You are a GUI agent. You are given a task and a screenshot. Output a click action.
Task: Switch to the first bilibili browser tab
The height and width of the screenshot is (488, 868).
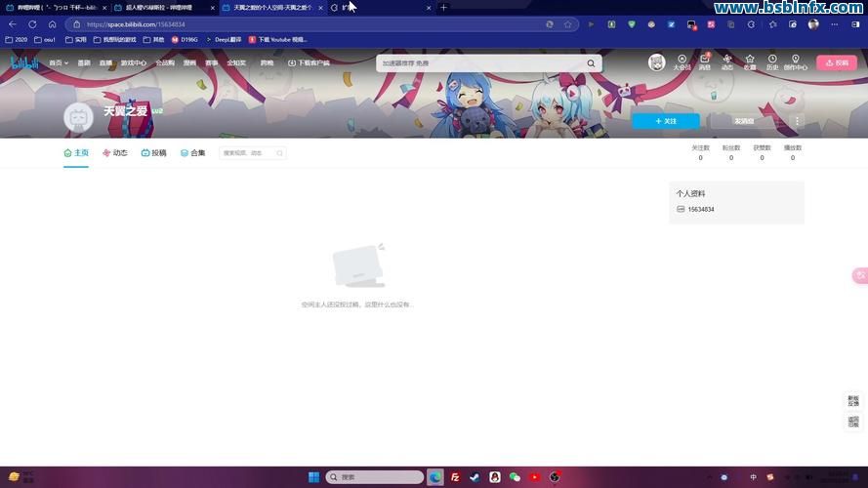(x=57, y=8)
